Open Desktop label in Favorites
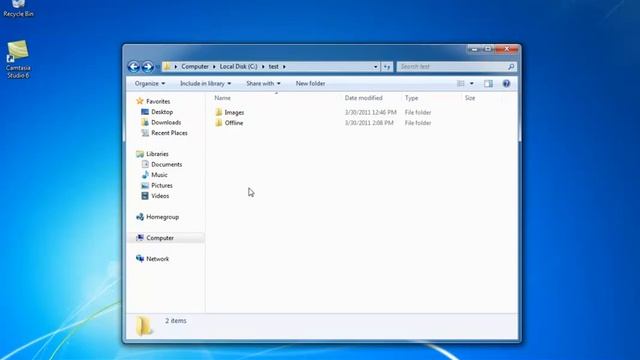Screen dimensions: 640x360 pos(162,112)
